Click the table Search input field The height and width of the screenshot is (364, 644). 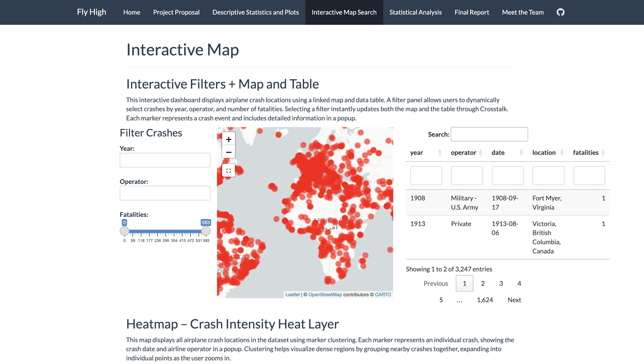pos(489,134)
